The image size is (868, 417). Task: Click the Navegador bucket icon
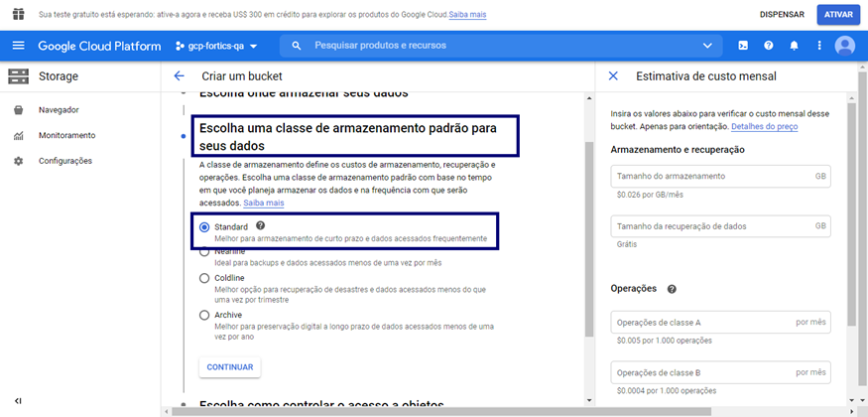coord(18,110)
